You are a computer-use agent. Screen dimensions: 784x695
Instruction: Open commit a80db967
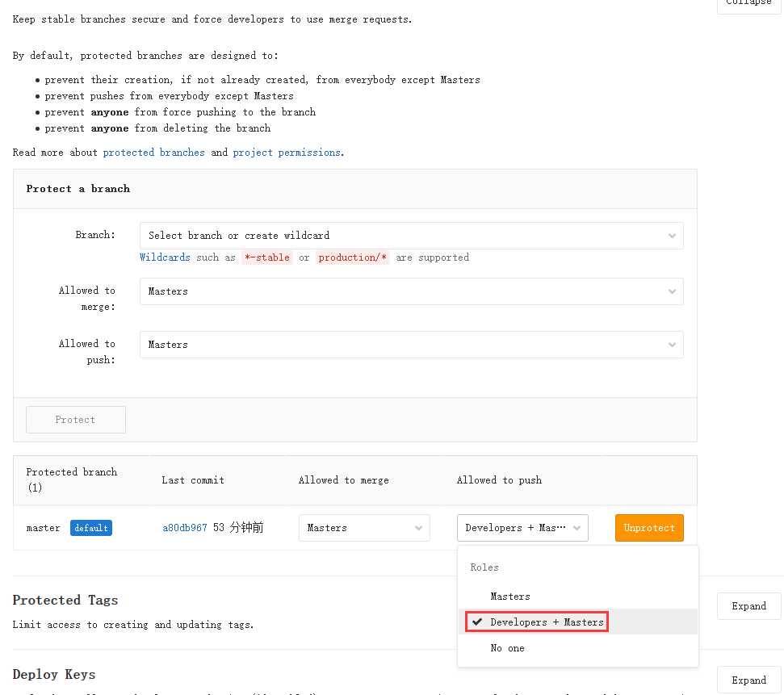pos(185,528)
